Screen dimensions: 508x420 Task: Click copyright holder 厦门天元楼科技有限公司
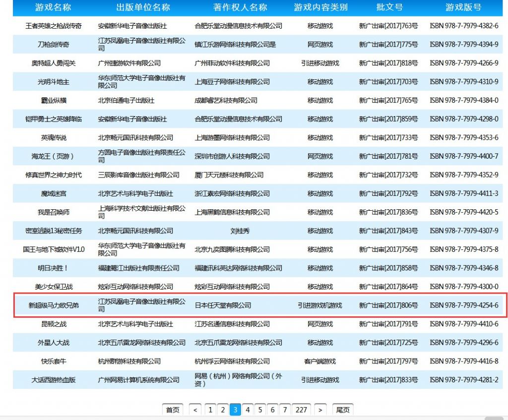[229, 175]
